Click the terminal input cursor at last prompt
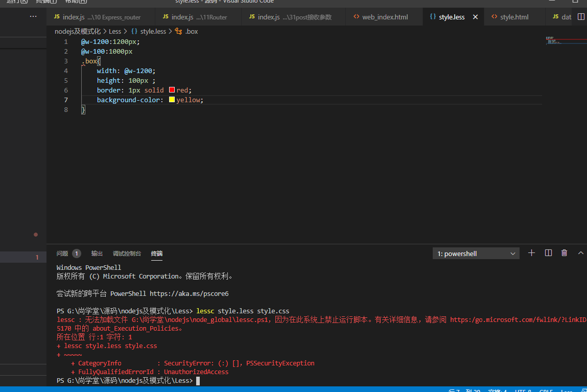Viewport: 587px width, 392px height. tap(198, 381)
